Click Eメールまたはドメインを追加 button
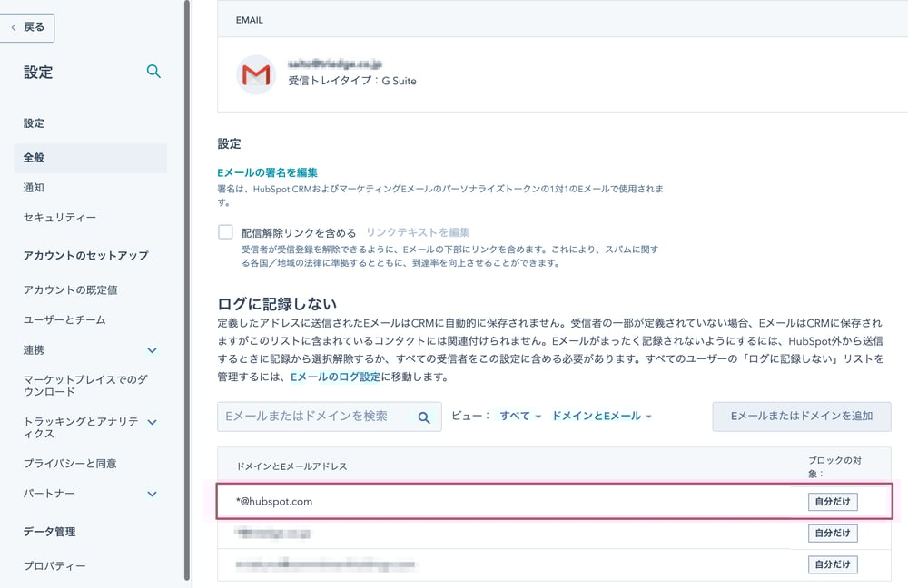Screen dimensions: 908x588 tap(802, 416)
